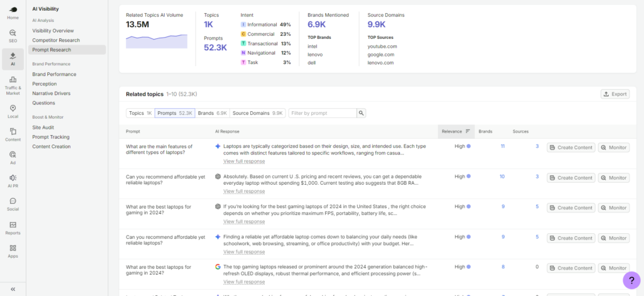Select the Brands 6.9K tab
644x296 pixels.
point(213,113)
